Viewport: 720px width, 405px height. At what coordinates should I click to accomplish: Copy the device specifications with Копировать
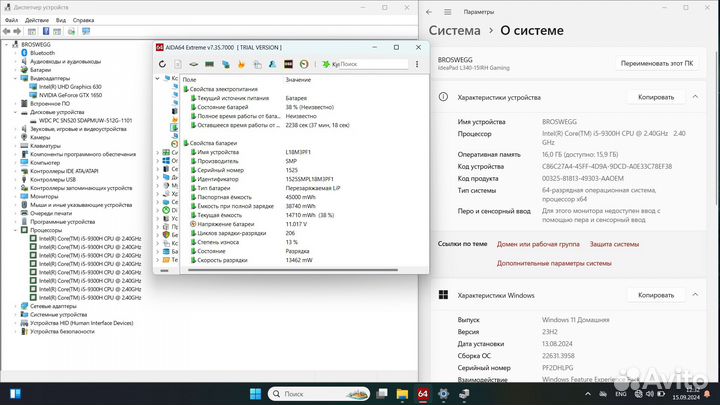click(x=656, y=98)
